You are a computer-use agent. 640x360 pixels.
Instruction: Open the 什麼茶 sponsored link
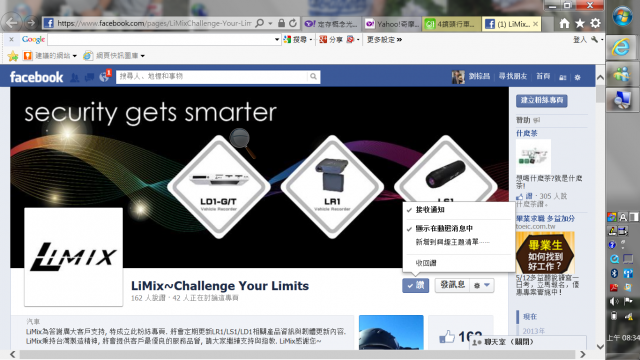pos(527,133)
